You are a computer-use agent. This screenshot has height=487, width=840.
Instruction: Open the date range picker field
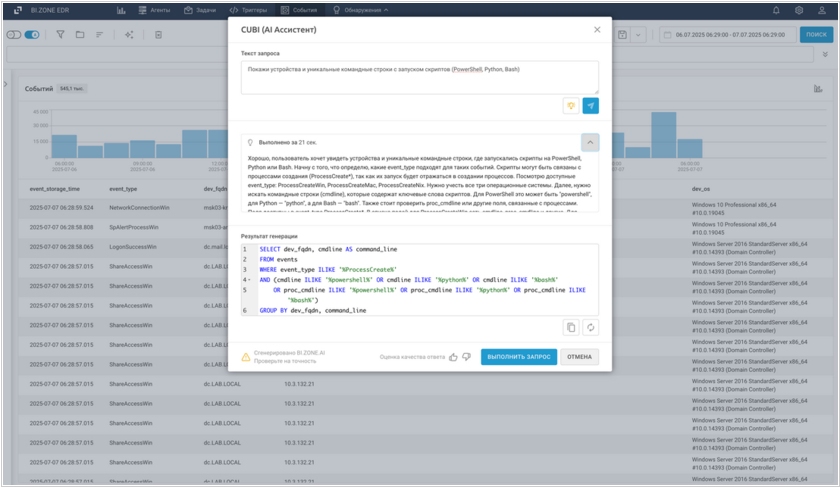(727, 35)
